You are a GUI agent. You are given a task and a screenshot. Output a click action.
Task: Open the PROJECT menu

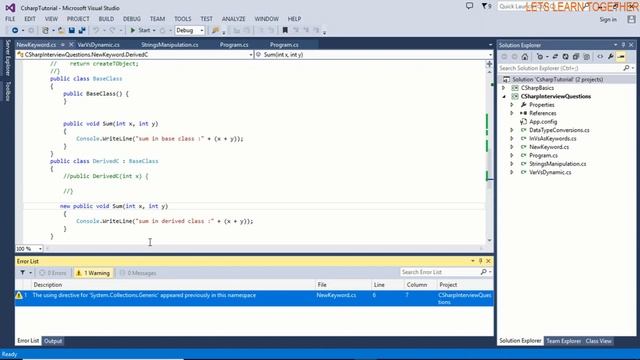point(78,19)
